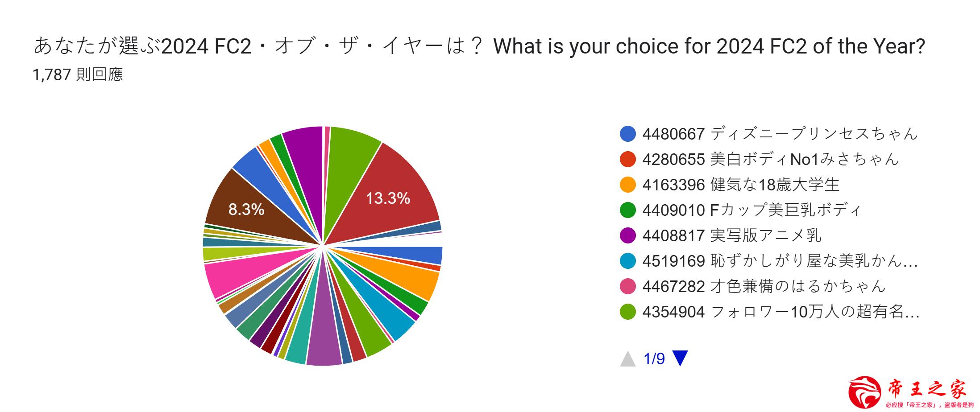The height and width of the screenshot is (412, 980).
Task: Click the purple legend dot for 4408817
Action: 627,235
